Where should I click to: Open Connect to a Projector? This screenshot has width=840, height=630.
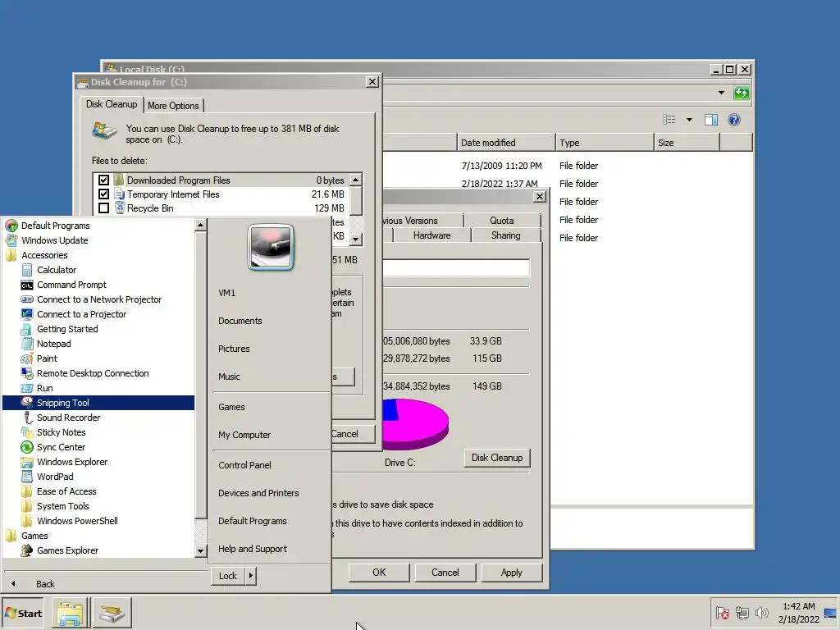click(99, 314)
